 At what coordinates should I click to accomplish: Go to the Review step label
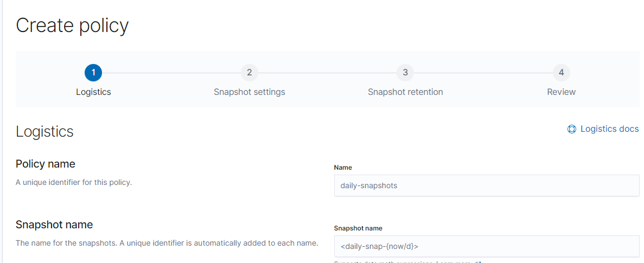tap(562, 92)
